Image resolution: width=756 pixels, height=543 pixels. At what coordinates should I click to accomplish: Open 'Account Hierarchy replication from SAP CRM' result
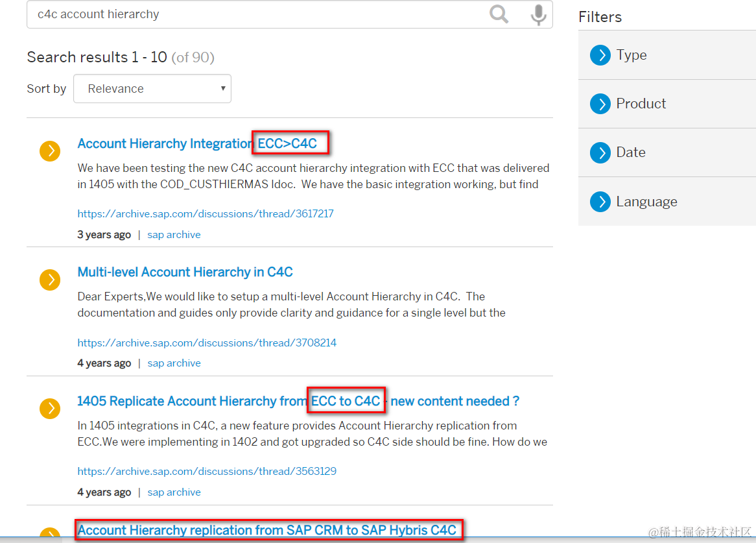pos(267,531)
